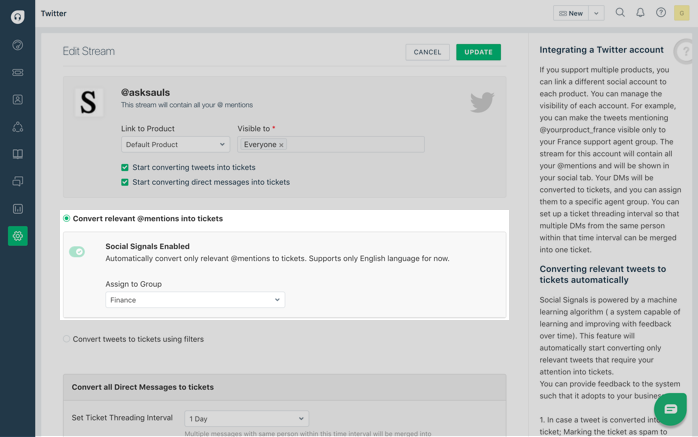Open the Contacts icon in sidebar
Viewport: 698px width, 437px height.
click(x=17, y=100)
